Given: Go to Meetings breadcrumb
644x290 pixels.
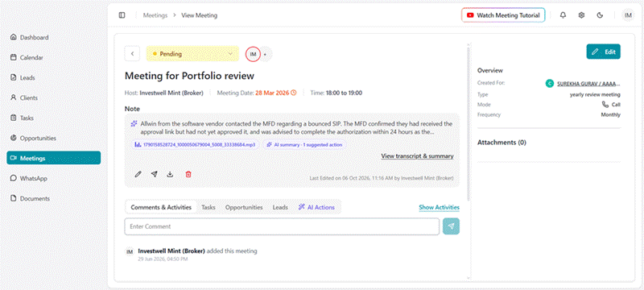Looking at the screenshot, I should pos(155,15).
